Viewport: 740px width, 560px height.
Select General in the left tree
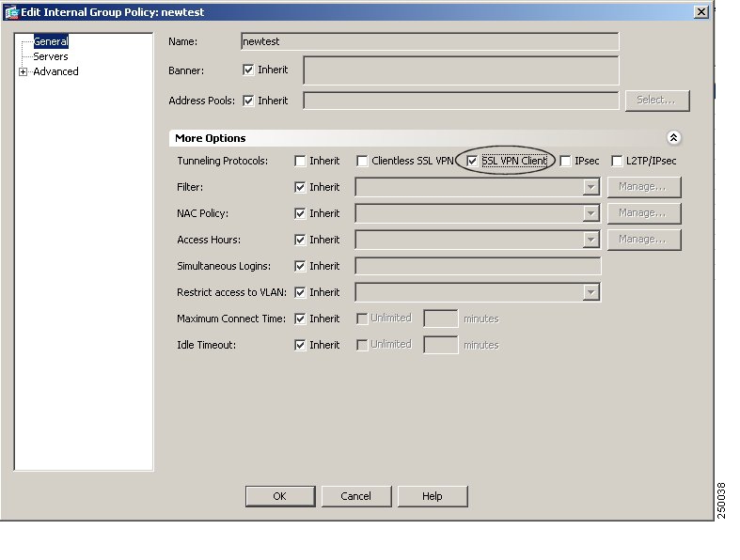50,41
